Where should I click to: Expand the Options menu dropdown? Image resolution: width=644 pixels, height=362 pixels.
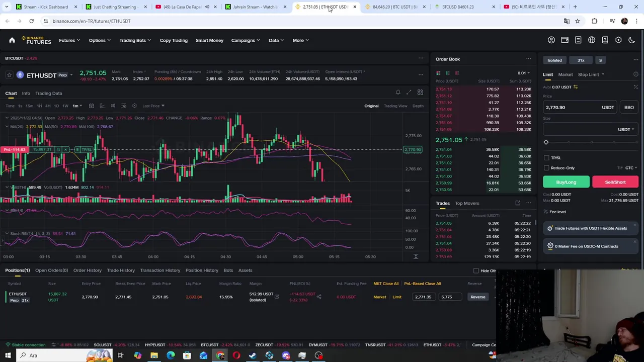point(100,40)
